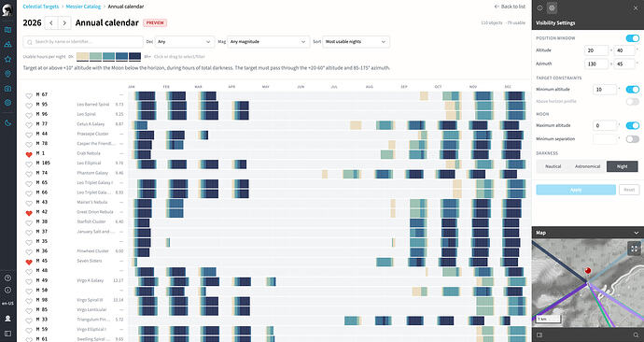Open the camera sidebar icon
644x342 pixels.
7,89
